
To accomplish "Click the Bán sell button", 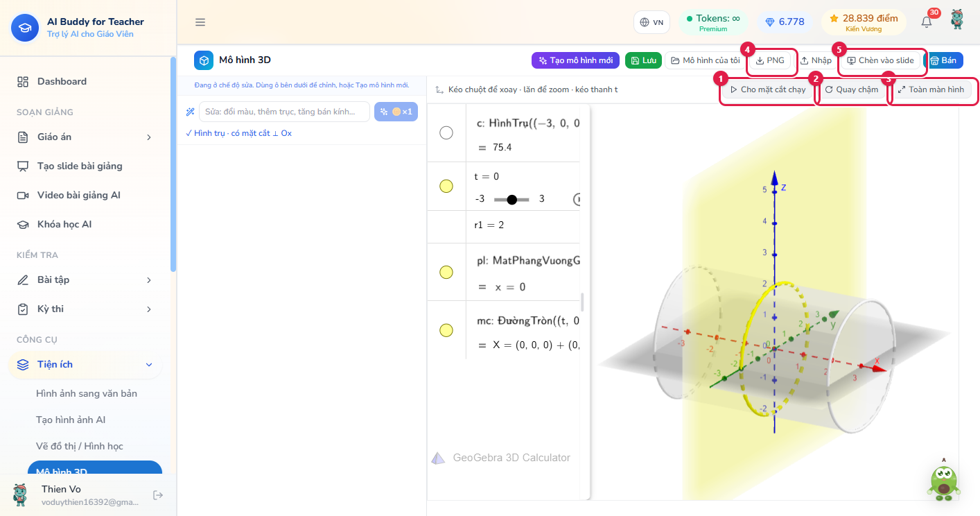I will [x=943, y=61].
